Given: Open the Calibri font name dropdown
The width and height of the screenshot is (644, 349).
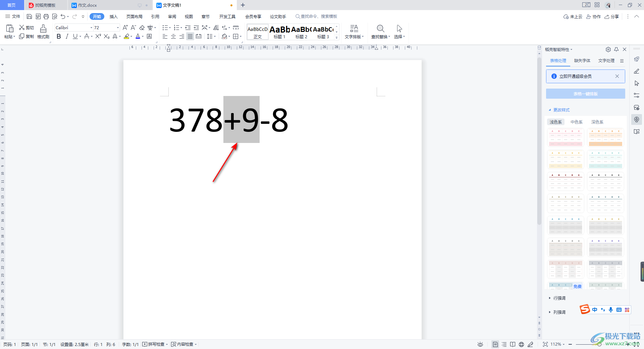Looking at the screenshot, I should coord(91,28).
